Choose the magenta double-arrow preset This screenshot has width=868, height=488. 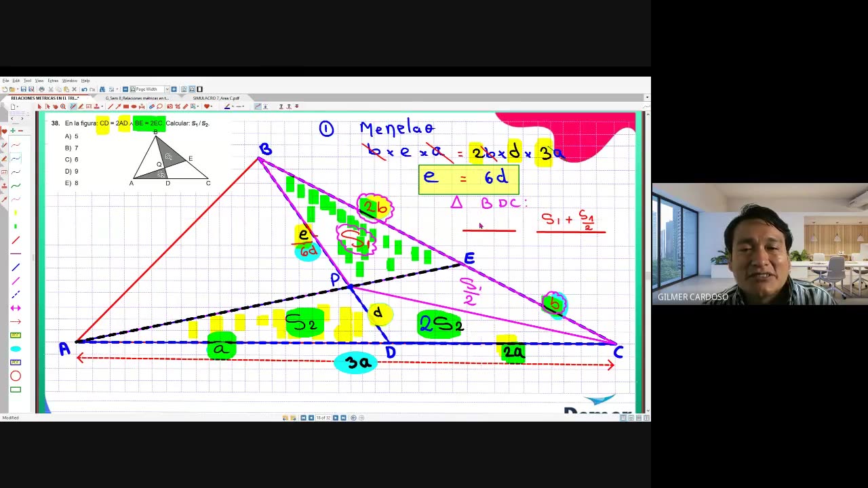(x=16, y=308)
